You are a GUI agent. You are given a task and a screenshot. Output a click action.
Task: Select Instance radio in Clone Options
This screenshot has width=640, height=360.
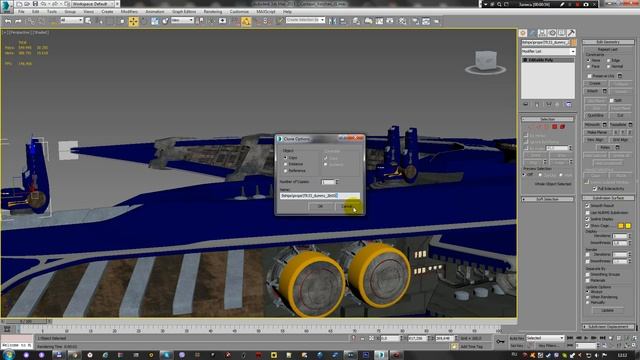[x=286, y=164]
